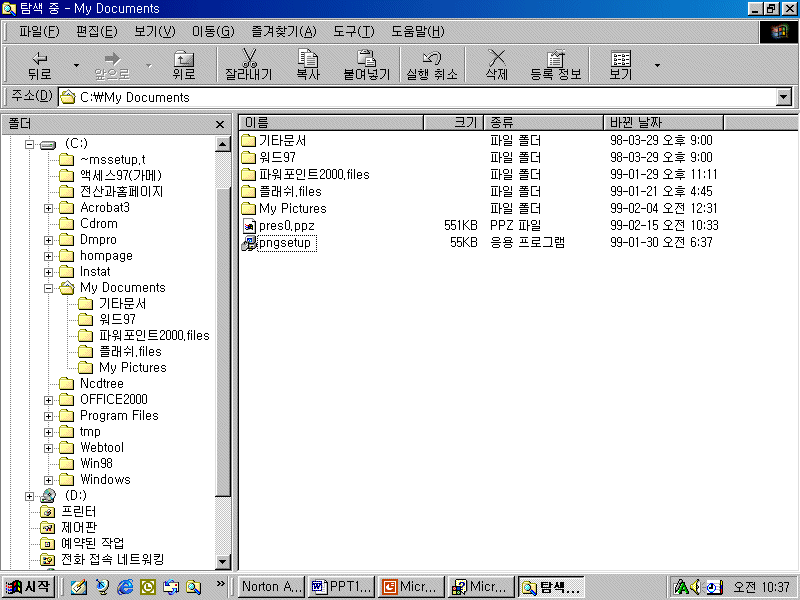This screenshot has width=800, height=600.
Task: Sort by 이름 column header
Action: pos(331,122)
